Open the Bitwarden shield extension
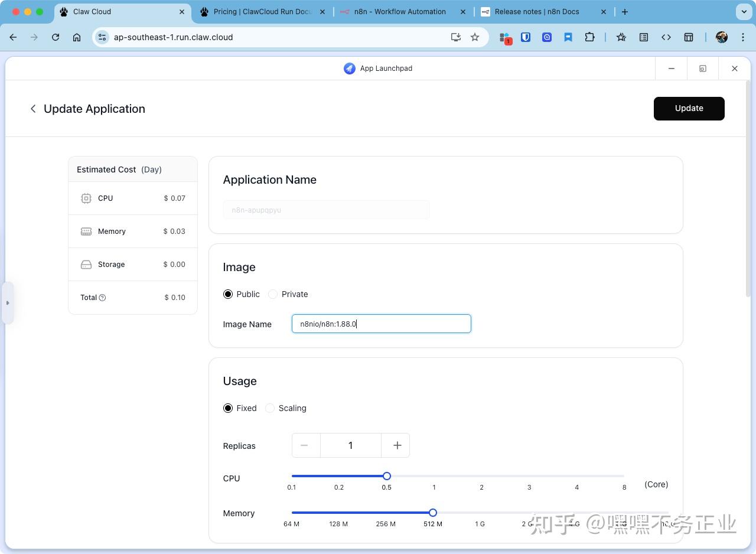The image size is (756, 554). tap(526, 37)
